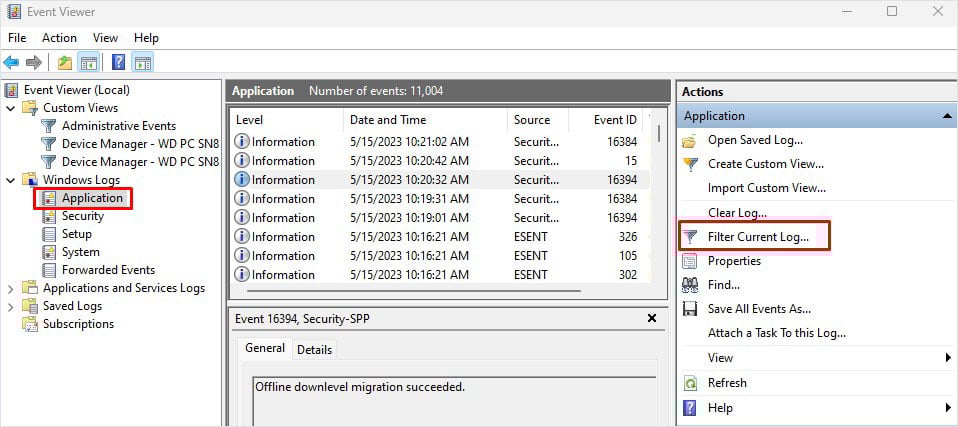This screenshot has height=427, width=958.
Task: Open the Action menu
Action: 59,37
